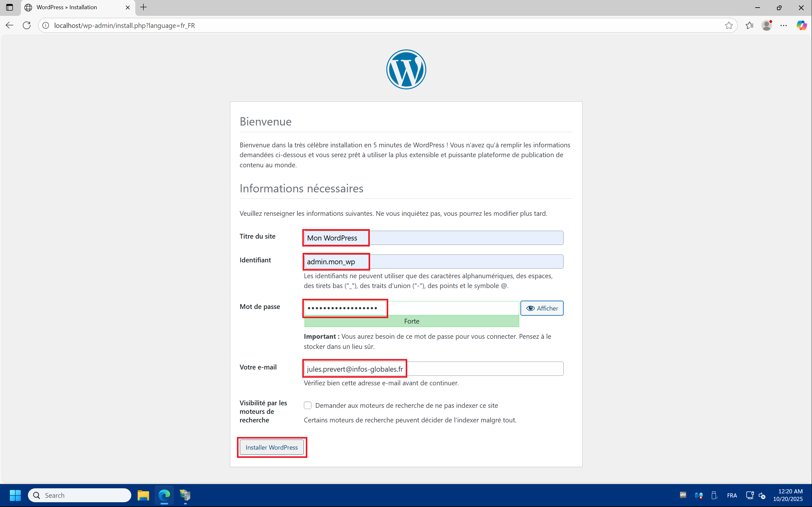The image size is (812, 507).
Task: Check the discourage search engines indexing box
Action: tap(308, 405)
